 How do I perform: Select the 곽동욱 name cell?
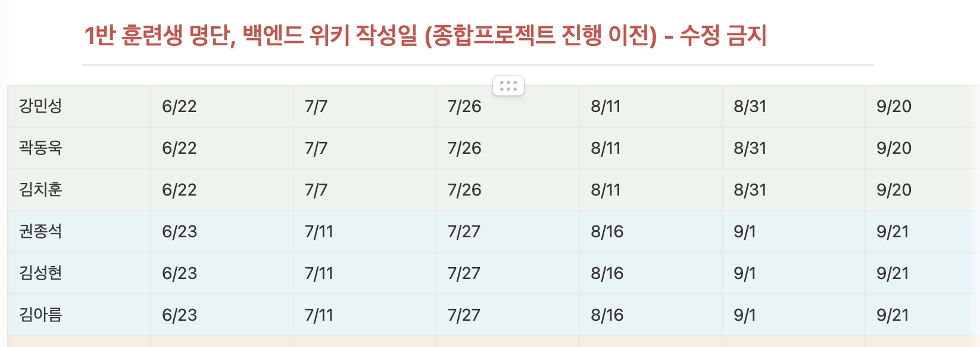[79, 148]
